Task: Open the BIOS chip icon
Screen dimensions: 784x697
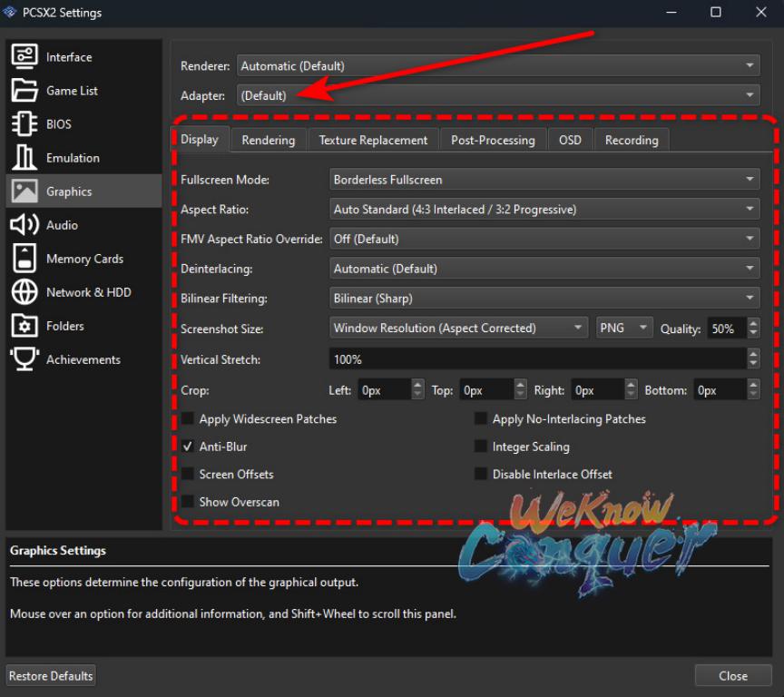Action: [24, 124]
